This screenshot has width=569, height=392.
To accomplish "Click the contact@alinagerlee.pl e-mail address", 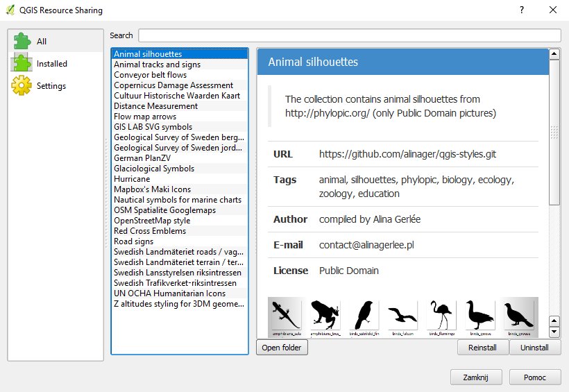I will 366,245.
